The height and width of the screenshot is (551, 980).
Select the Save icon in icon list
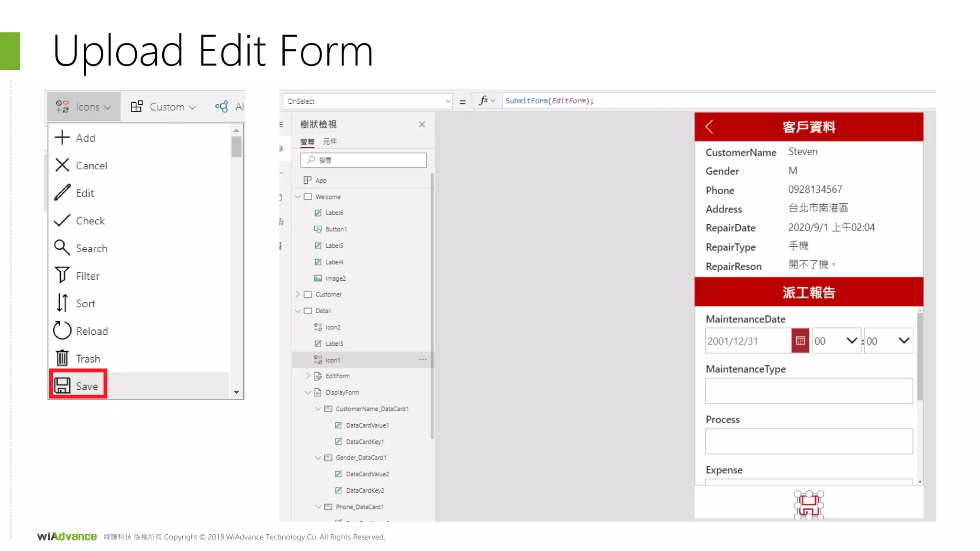click(78, 386)
